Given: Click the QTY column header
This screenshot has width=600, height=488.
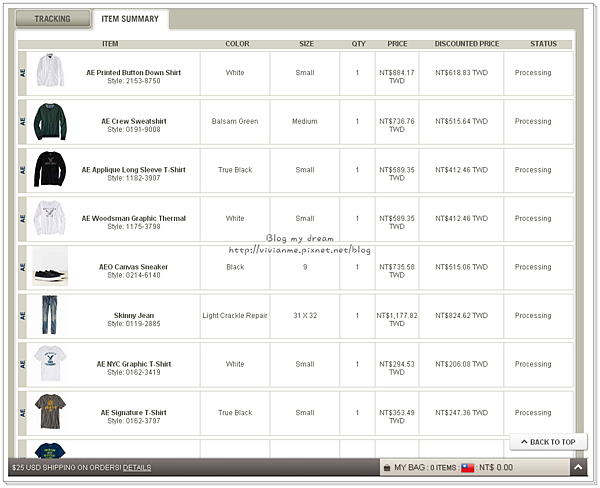Looking at the screenshot, I should [359, 44].
